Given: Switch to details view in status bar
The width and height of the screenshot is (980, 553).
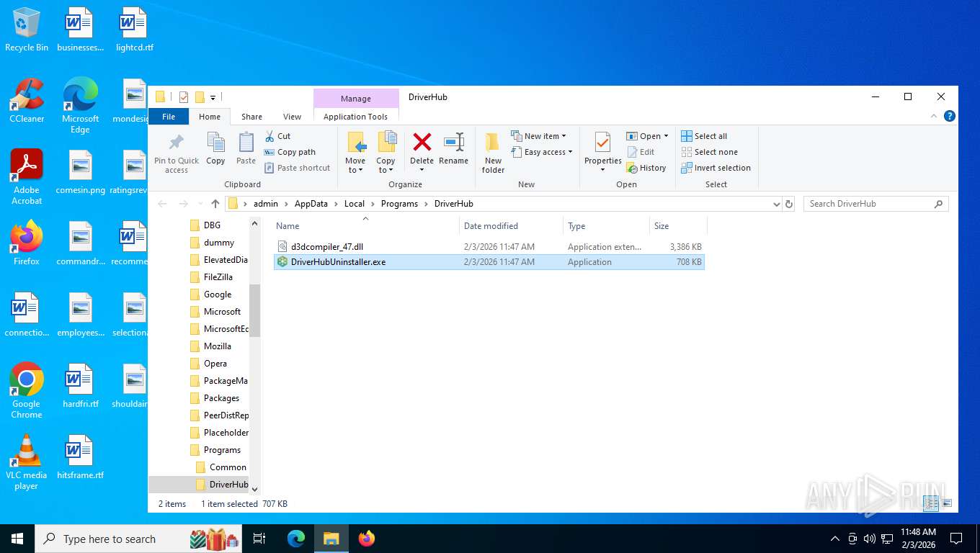Looking at the screenshot, I should point(930,504).
